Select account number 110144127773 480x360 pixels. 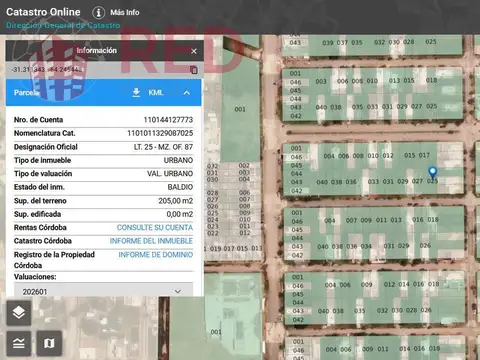click(168, 120)
